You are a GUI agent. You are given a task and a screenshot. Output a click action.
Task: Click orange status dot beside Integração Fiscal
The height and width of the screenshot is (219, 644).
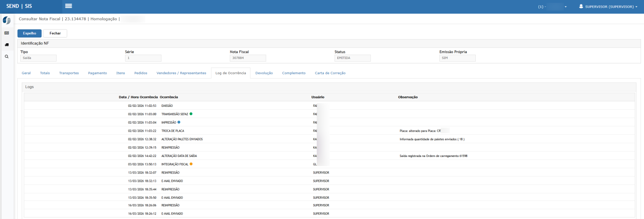(x=191, y=164)
